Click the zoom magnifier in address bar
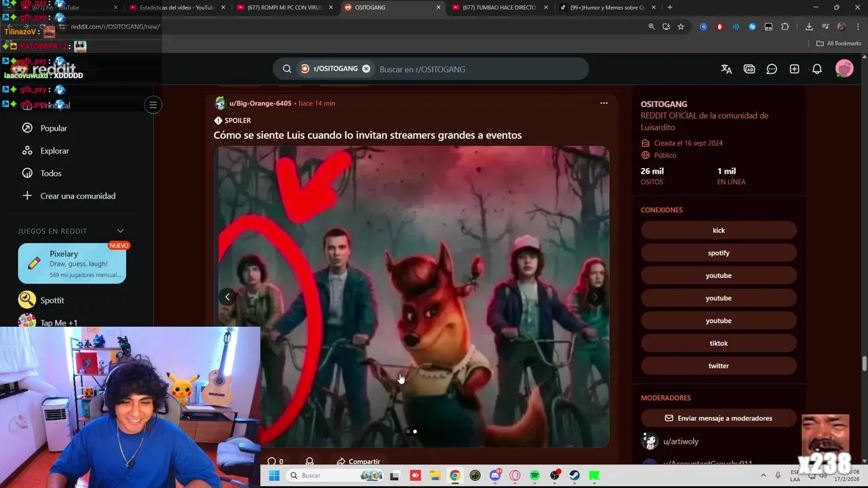The height and width of the screenshot is (488, 868). click(x=652, y=26)
